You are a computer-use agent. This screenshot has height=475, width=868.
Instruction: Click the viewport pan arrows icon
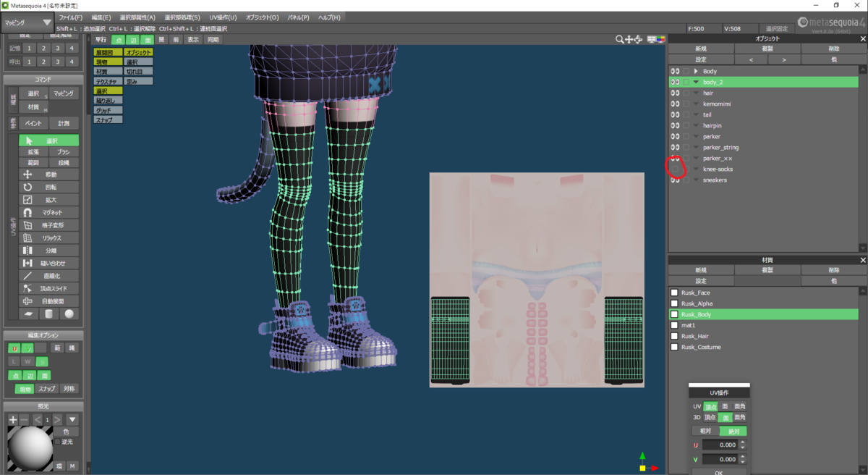point(629,40)
